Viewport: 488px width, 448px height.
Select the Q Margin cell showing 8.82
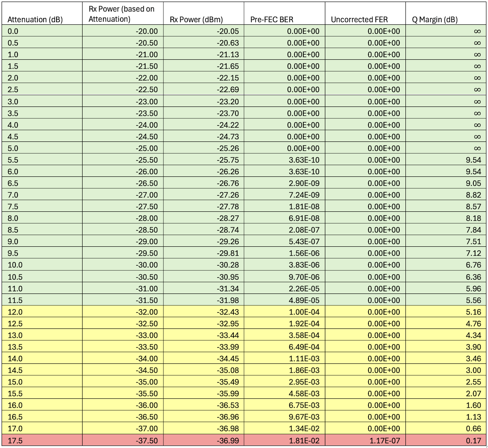point(446,195)
